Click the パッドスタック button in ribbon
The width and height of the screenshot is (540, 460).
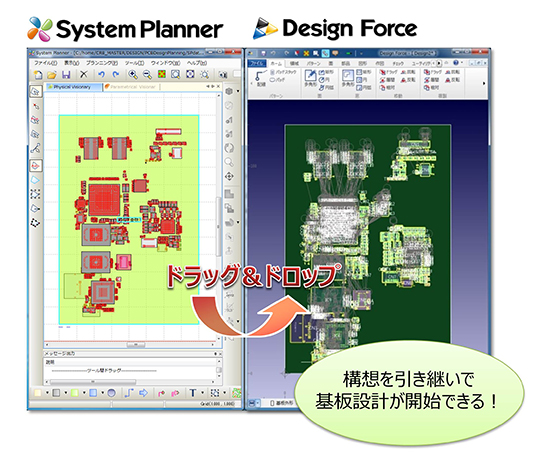coord(283,72)
